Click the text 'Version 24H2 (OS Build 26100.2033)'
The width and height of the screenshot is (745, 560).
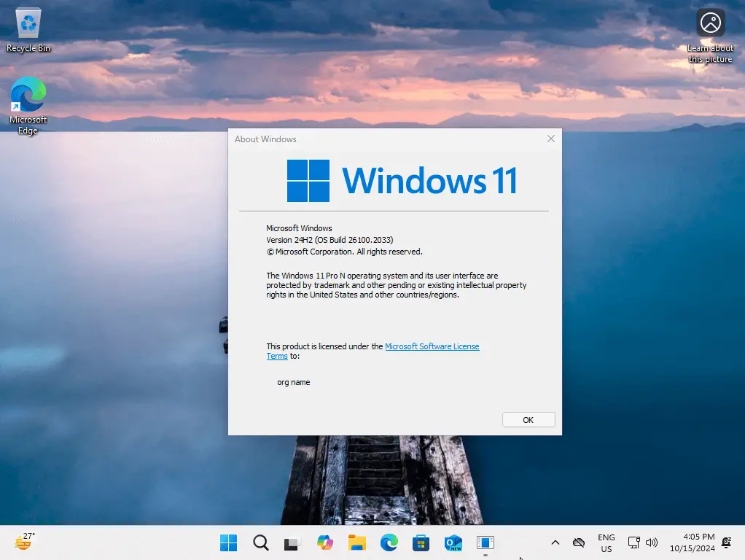click(x=329, y=240)
